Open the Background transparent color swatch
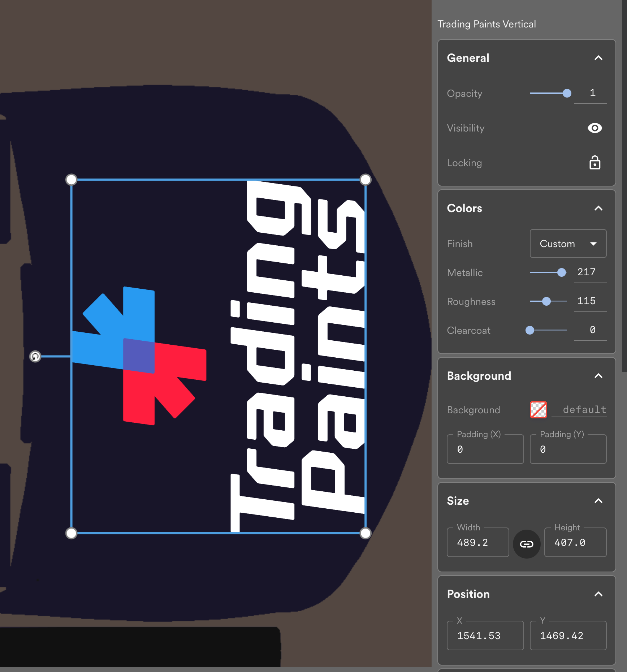This screenshot has width=627, height=672. pos(538,410)
